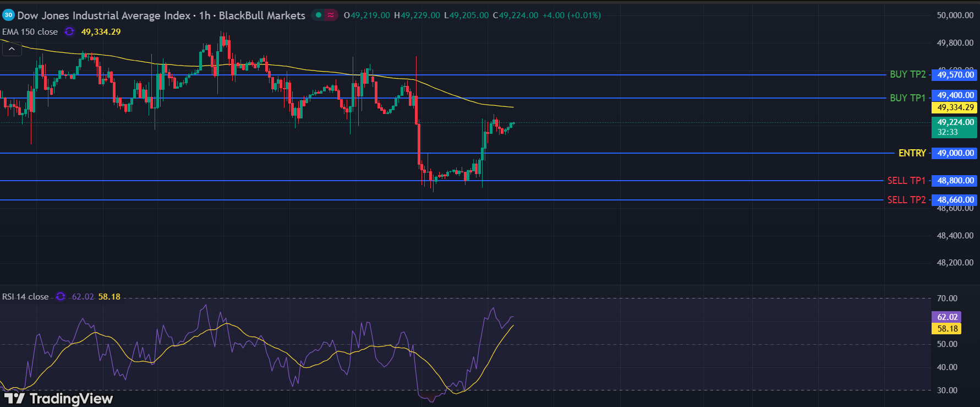This screenshot has height=407, width=980.
Task: Open the TradingView logo link
Action: pyautogui.click(x=59, y=398)
